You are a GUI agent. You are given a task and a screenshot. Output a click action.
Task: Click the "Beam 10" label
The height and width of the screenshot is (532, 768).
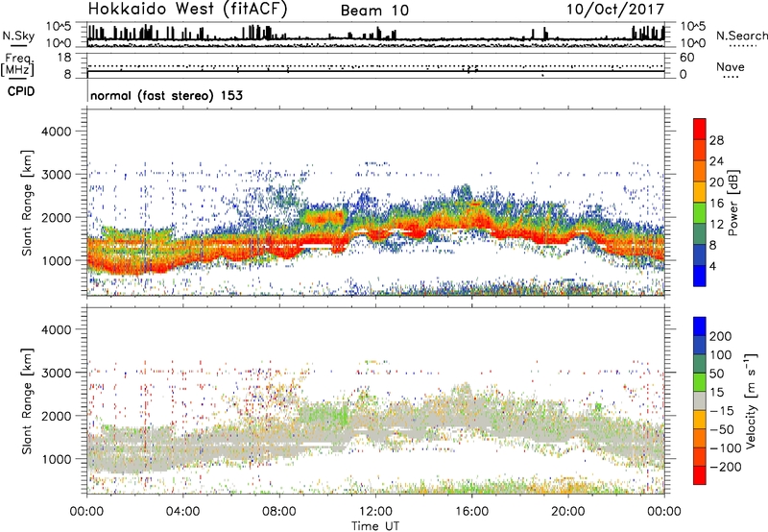pyautogui.click(x=374, y=11)
